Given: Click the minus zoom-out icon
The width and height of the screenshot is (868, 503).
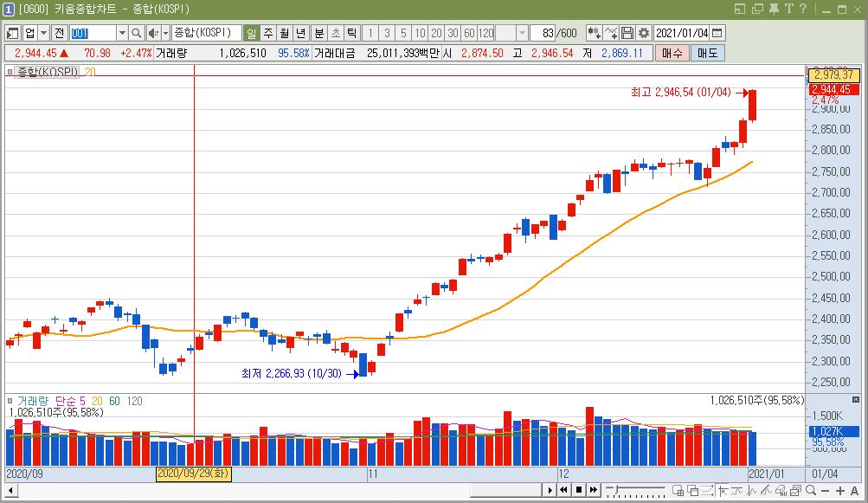Looking at the screenshot, I should point(825,491).
